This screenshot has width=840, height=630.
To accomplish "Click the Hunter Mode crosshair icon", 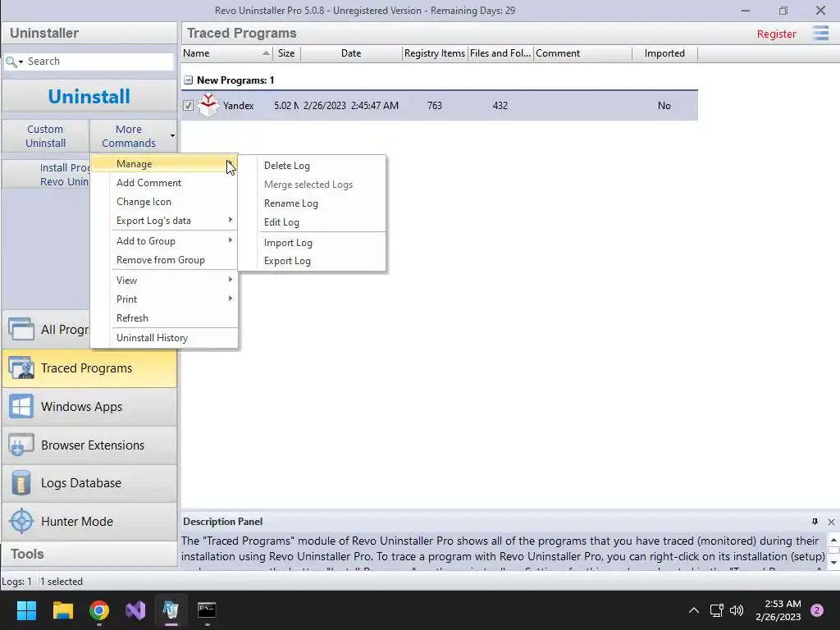I will [21, 521].
